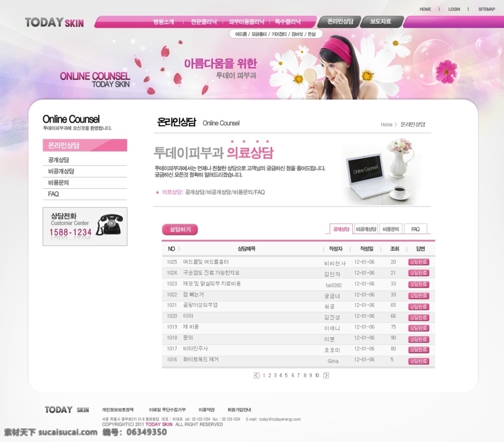Viewport: 504px width, 442px height.
Task: Click the 조회 column header
Action: click(x=394, y=249)
